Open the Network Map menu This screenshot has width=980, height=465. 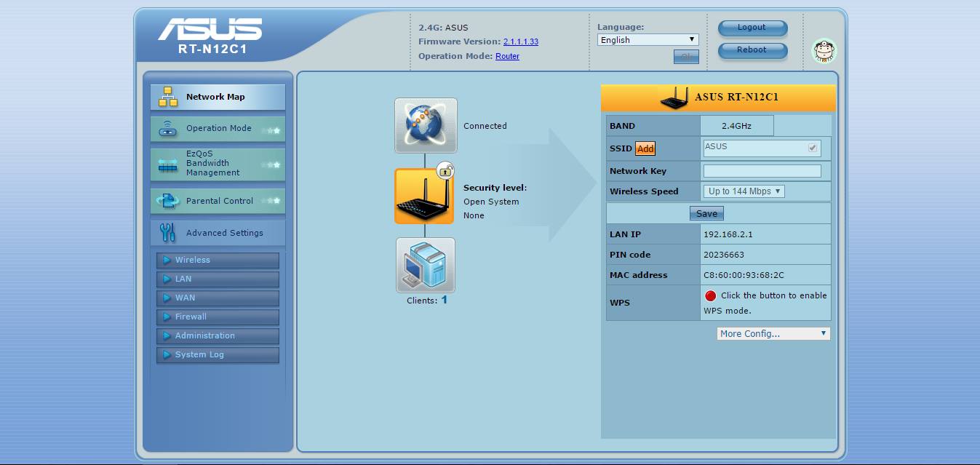218,97
